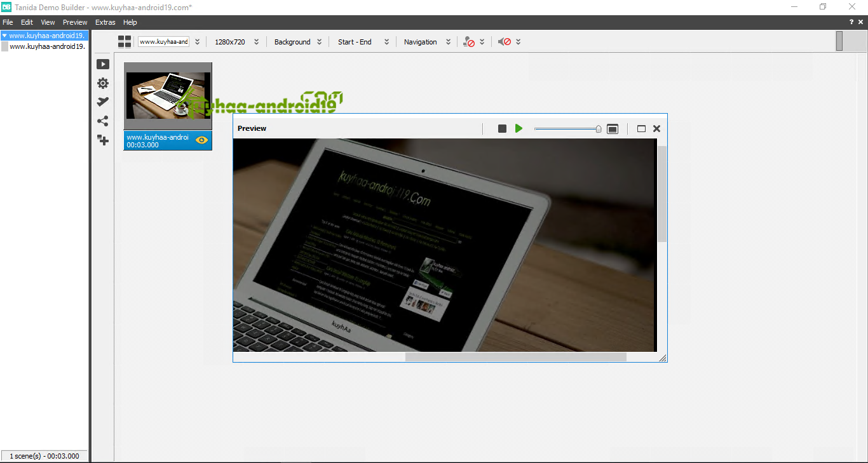Open the settings gear in left sidebar
Screen dimensions: 868x463
pos(103,83)
